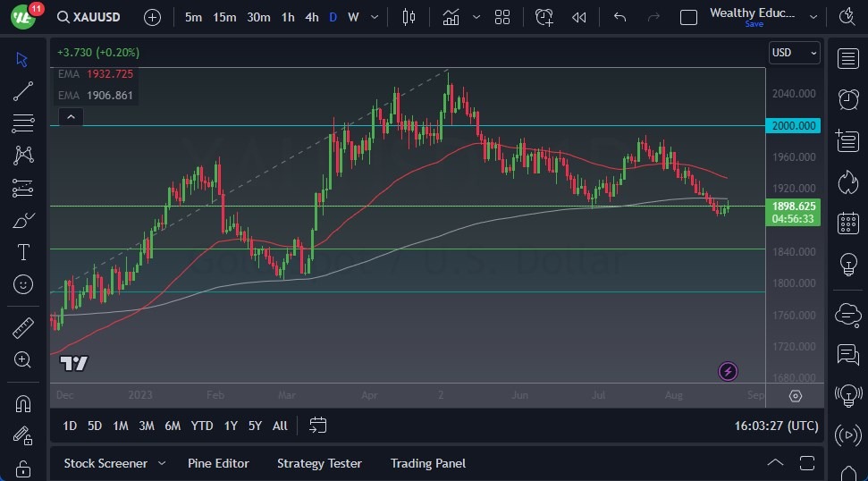
Task: Select the ruler measure tool
Action: [23, 328]
